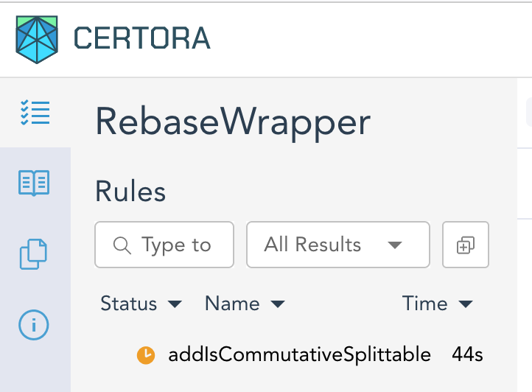532x392 pixels.
Task: Click the CERTORA wordmark text
Action: (x=142, y=38)
